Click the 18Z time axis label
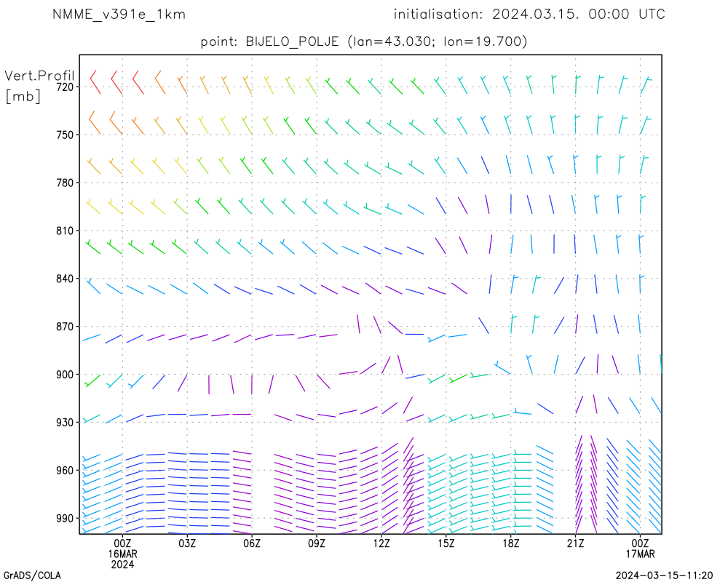This screenshot has width=728, height=582. pyautogui.click(x=510, y=543)
